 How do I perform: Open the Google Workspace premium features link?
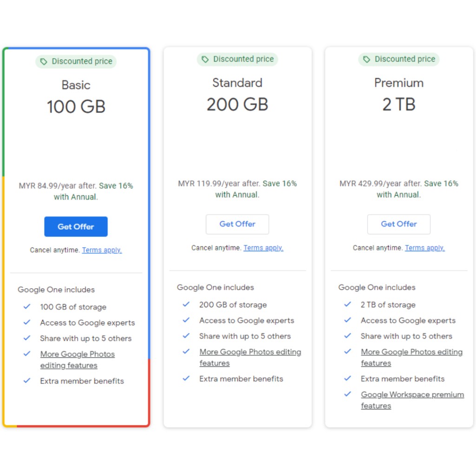pos(412,400)
